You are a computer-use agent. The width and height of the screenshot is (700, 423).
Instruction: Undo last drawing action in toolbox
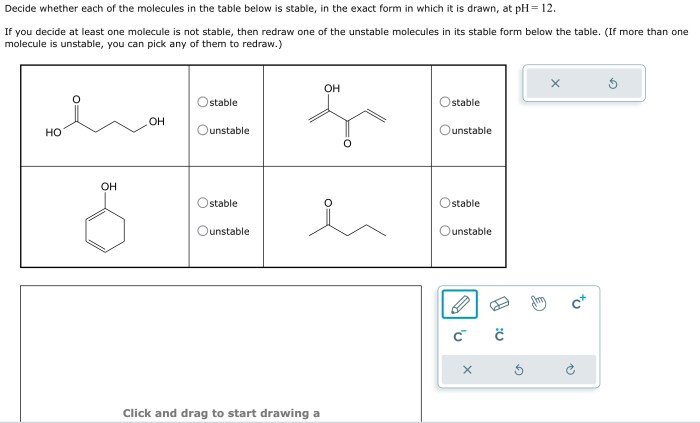[x=519, y=370]
